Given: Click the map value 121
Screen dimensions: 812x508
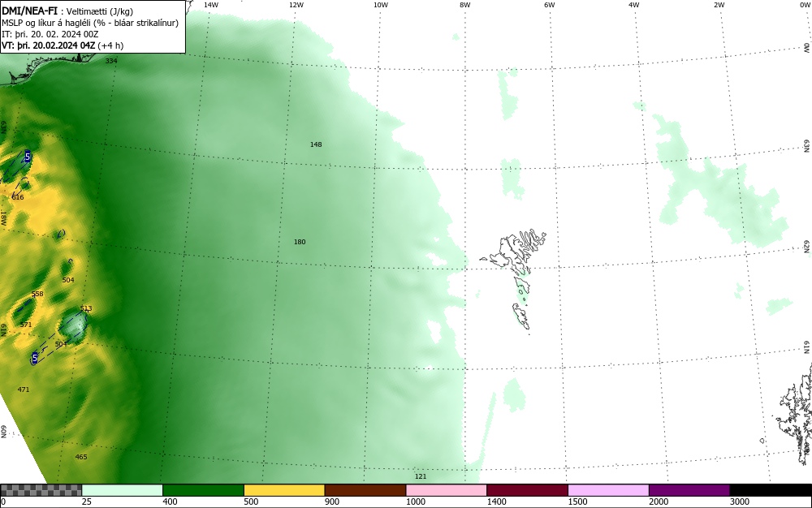Looking at the screenshot, I should (421, 476).
